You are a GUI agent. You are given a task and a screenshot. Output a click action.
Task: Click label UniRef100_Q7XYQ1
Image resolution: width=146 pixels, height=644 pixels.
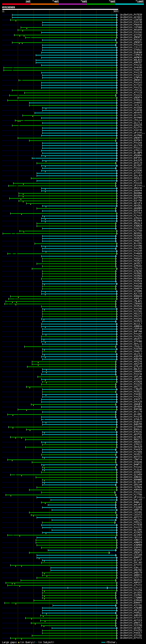[131, 635]
